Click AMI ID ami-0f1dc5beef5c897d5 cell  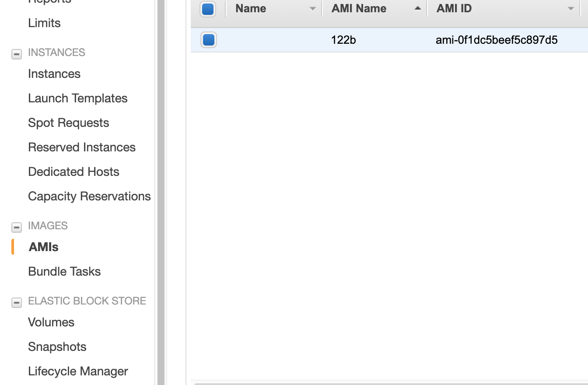click(x=497, y=40)
